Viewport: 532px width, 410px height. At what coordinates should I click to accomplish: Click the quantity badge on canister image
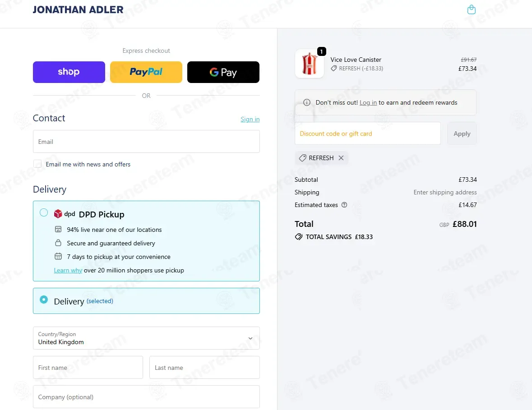[x=321, y=51]
